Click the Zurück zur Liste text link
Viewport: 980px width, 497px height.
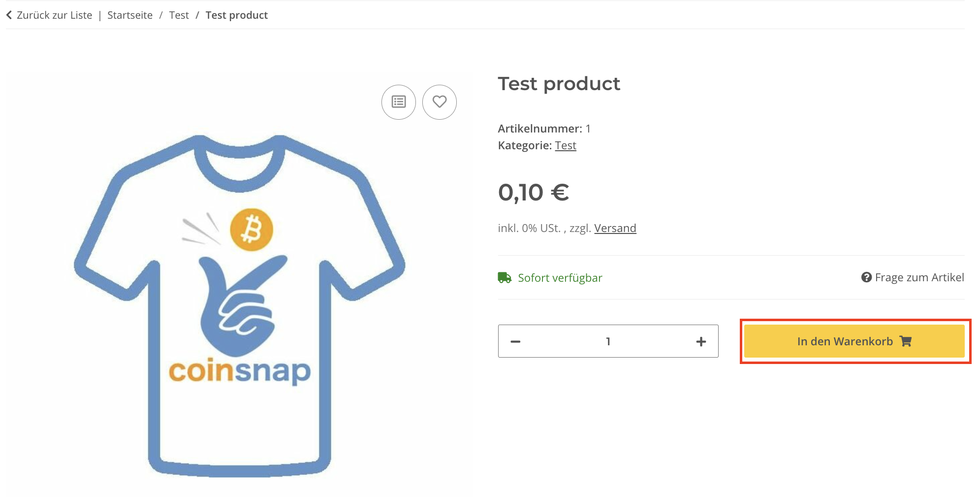(x=54, y=15)
